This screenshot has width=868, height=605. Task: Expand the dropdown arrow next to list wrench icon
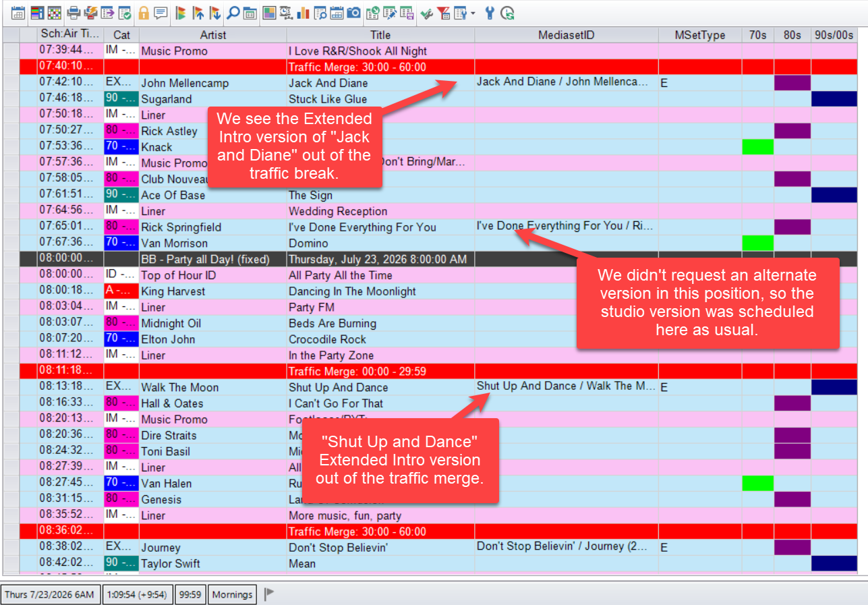473,13
